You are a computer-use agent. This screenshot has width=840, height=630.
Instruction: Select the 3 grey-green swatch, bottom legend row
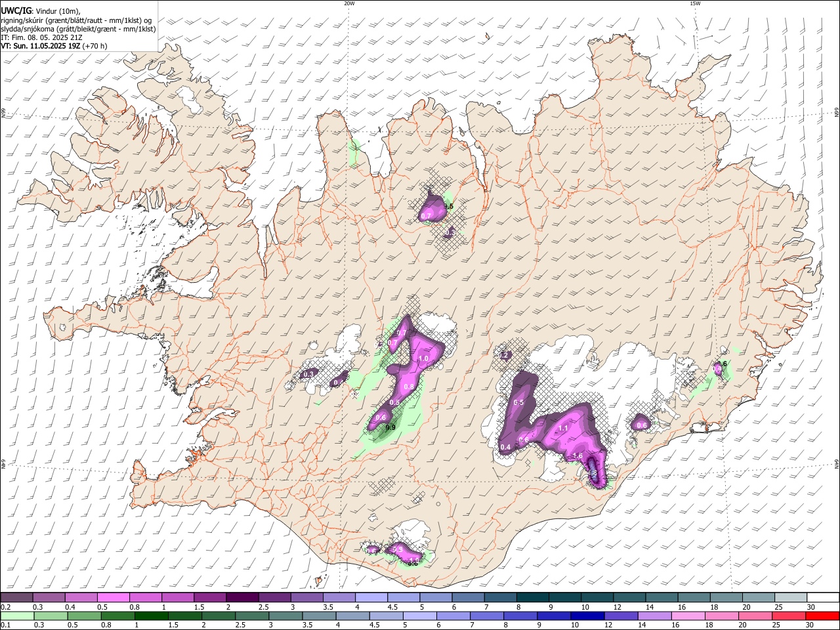(x=285, y=616)
